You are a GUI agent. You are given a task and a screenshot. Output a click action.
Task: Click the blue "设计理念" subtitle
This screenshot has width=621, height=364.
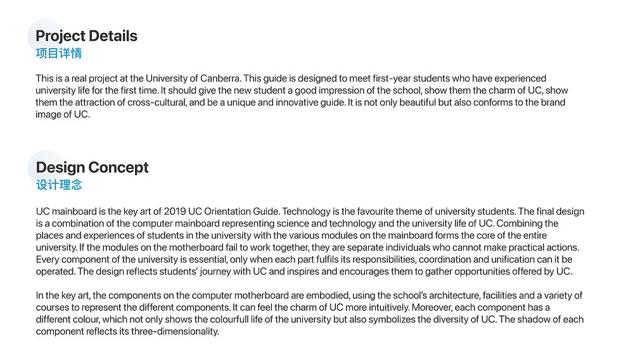[59, 185]
